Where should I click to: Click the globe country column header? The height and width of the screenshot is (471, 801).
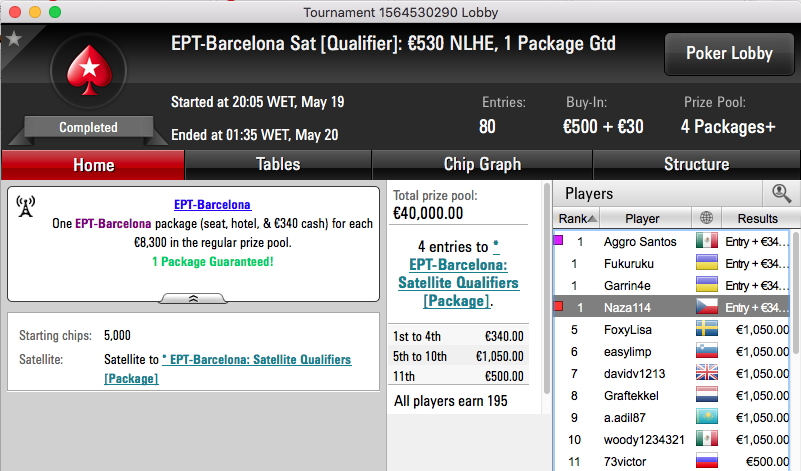(706, 218)
